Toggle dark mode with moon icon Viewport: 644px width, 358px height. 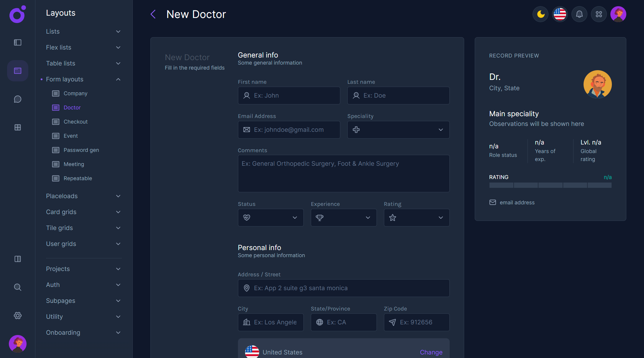pos(540,14)
